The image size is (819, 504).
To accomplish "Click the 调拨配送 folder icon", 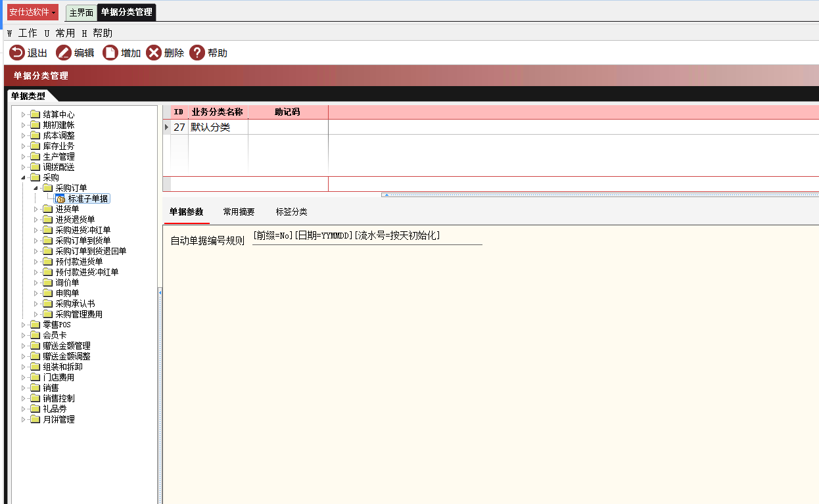I will click(35, 167).
